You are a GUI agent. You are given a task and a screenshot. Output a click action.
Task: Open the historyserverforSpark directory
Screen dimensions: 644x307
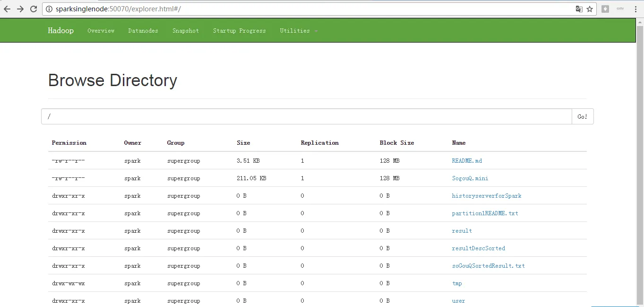coord(487,196)
